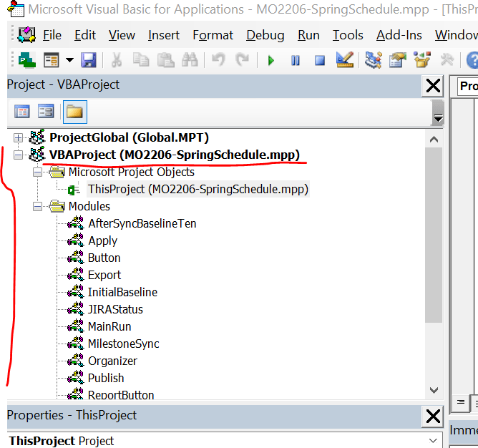Open the Add-Ins menu
The height and width of the screenshot is (448, 478).
coord(399,35)
